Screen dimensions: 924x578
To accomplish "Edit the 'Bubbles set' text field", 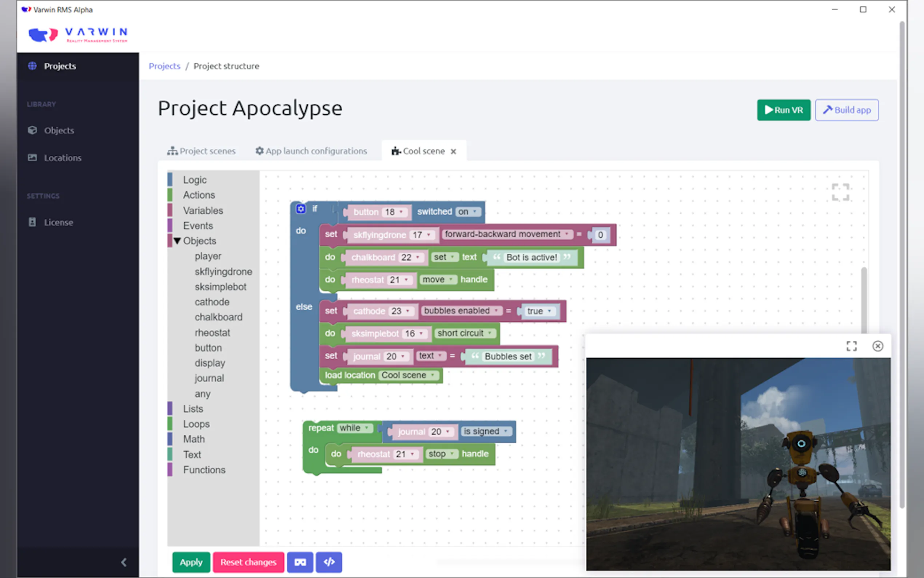I will [508, 356].
